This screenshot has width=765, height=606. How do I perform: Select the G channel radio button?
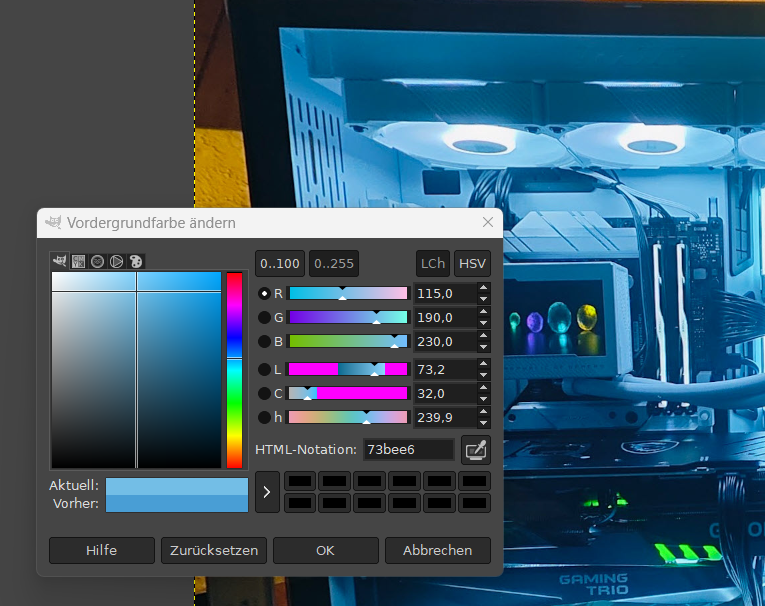264,318
